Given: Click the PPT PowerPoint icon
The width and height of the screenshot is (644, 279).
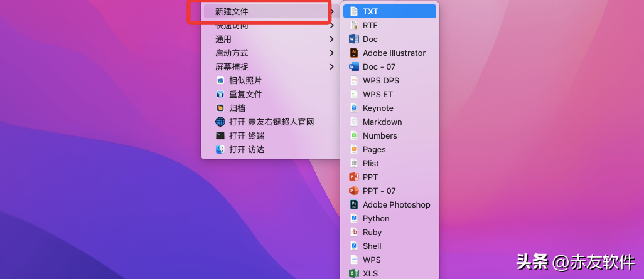Looking at the screenshot, I should [x=353, y=177].
